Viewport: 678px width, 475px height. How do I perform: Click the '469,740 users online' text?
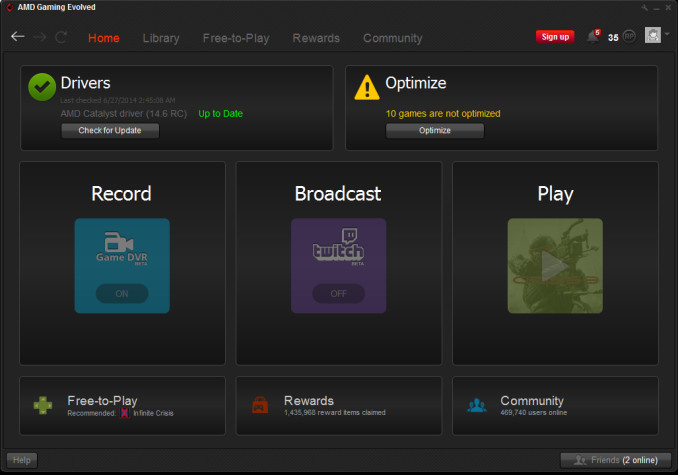click(534, 413)
